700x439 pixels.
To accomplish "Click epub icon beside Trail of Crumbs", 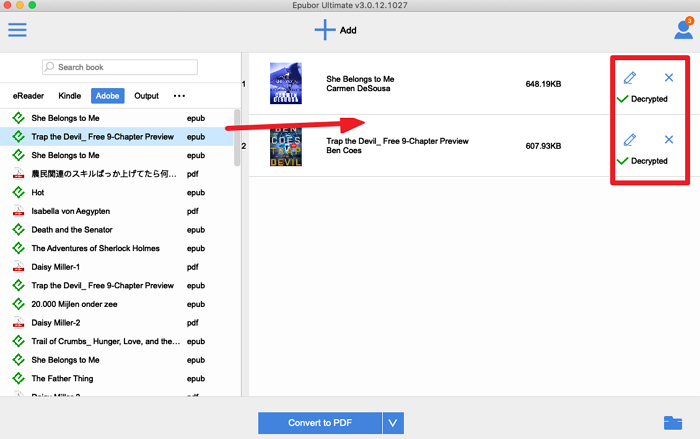I will click(18, 341).
